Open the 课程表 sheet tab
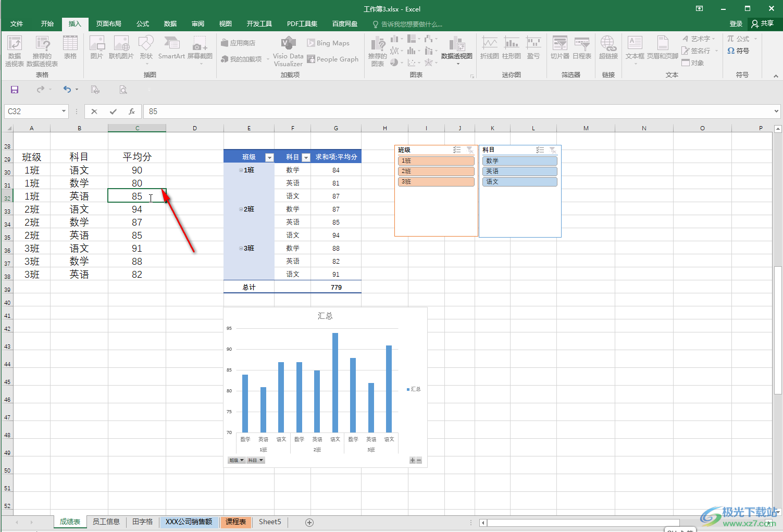This screenshot has height=532, width=783. coord(236,522)
